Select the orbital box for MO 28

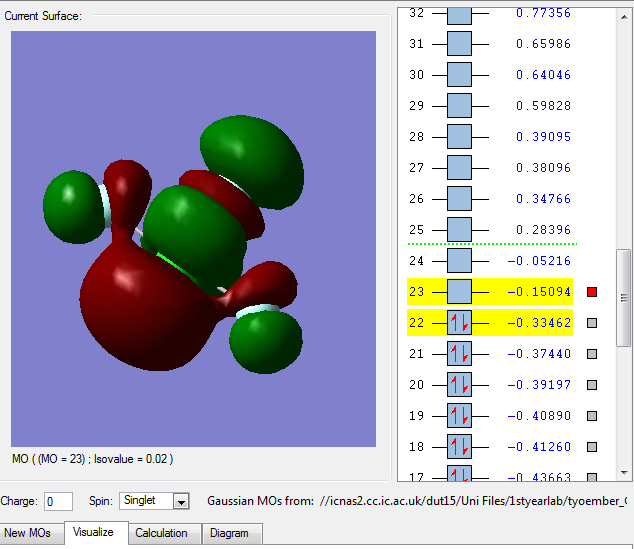pyautogui.click(x=459, y=137)
